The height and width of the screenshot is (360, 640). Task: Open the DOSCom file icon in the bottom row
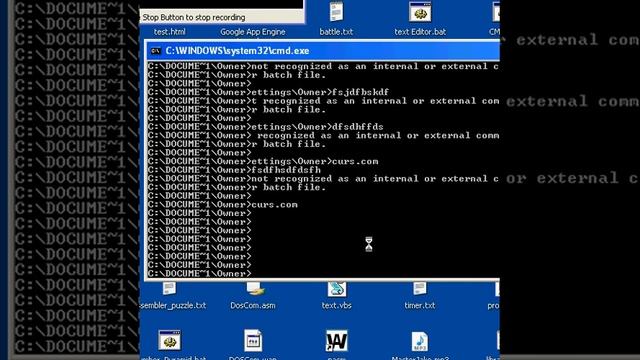(x=253, y=340)
